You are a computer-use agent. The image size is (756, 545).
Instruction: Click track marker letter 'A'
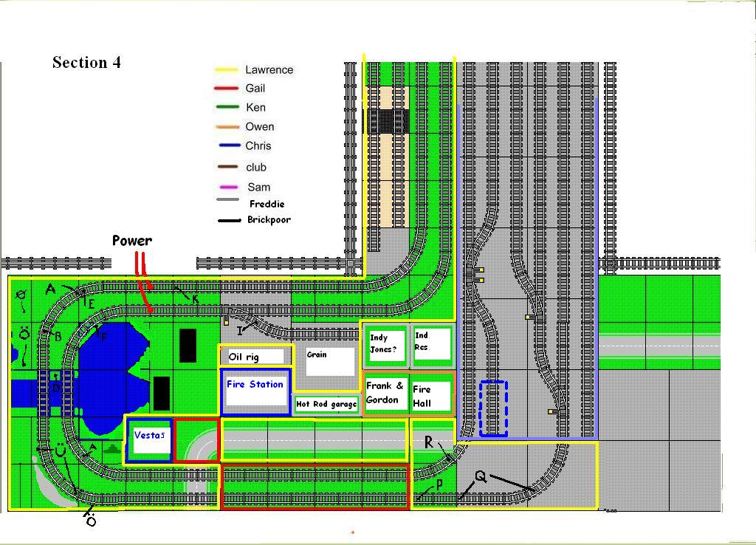click(x=50, y=289)
